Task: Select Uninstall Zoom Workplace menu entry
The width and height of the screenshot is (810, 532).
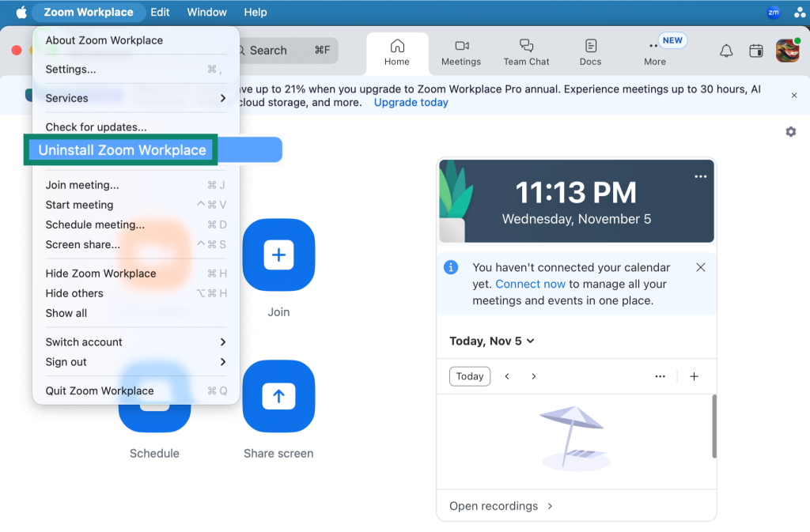Action: (x=123, y=150)
